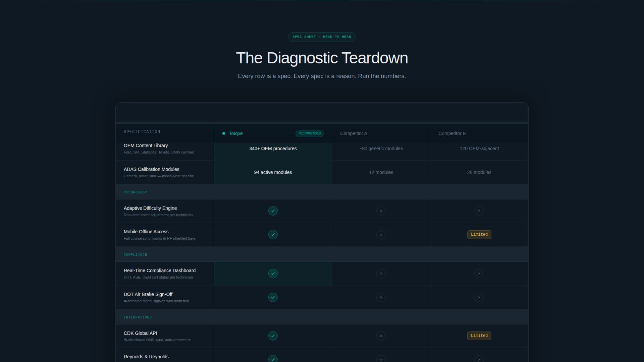Click ADAS Calibration Modules row label
The height and width of the screenshot is (362, 644).
pyautogui.click(x=152, y=169)
